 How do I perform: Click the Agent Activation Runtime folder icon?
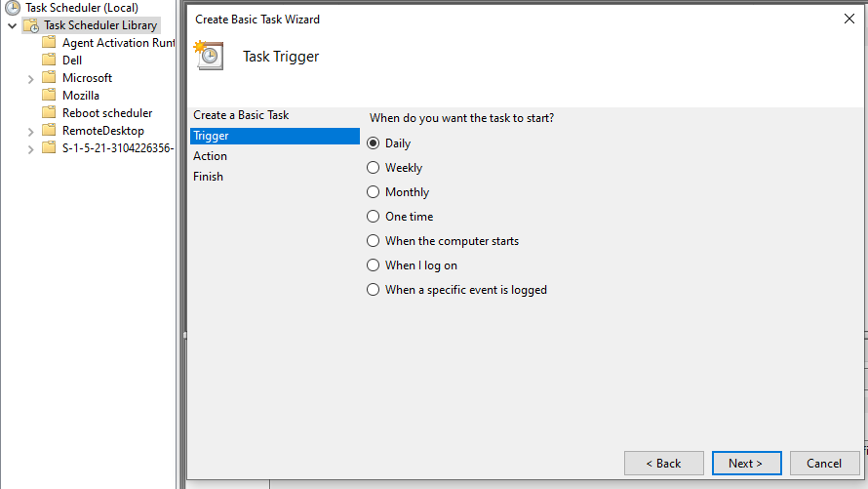point(50,43)
